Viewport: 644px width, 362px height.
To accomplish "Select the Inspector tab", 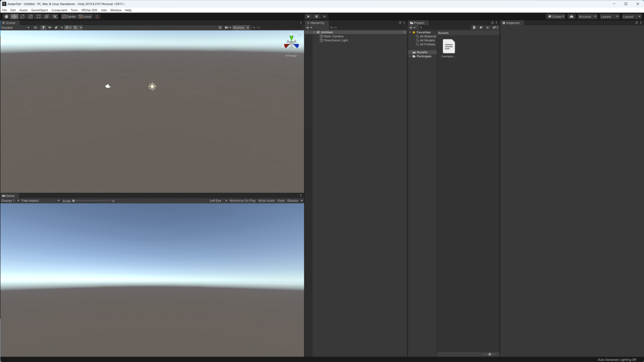I will (511, 23).
